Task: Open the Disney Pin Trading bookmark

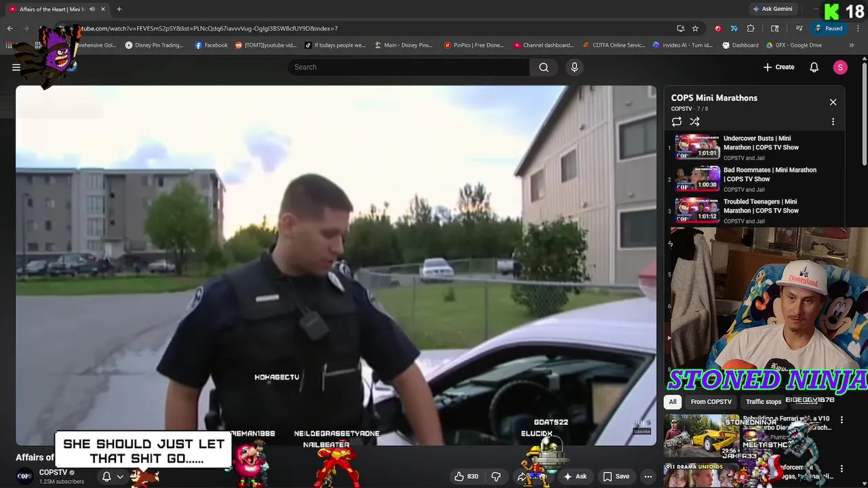Action: tap(155, 45)
